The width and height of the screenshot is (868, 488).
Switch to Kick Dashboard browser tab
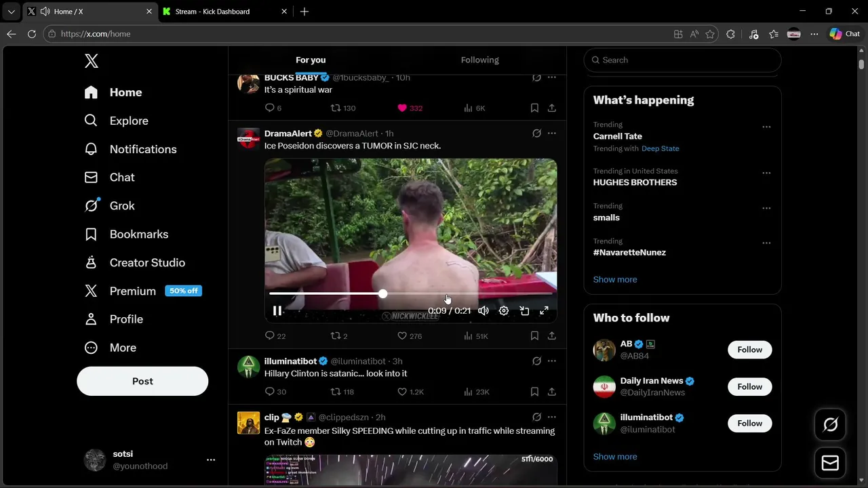click(x=225, y=12)
